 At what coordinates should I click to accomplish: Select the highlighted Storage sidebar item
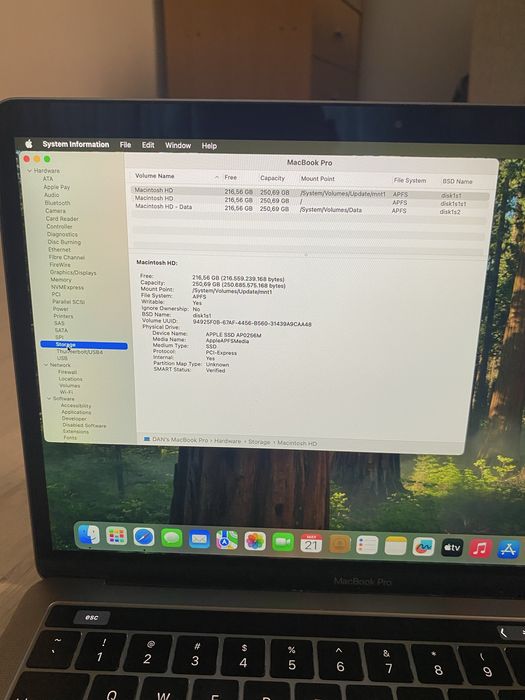pos(83,345)
